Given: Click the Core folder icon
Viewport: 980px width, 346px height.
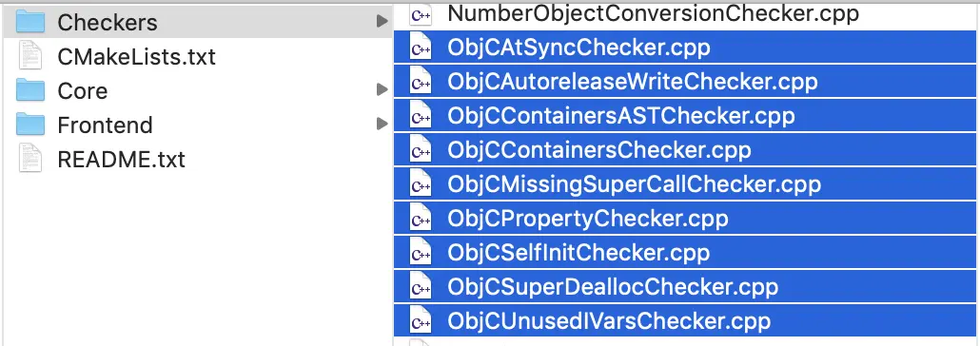Looking at the screenshot, I should tap(30, 90).
